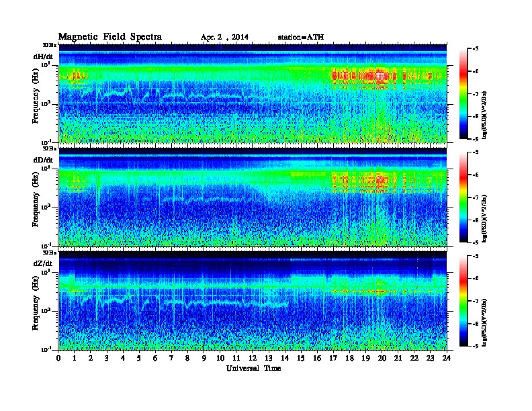Select the dZ/dt panel label
The width and height of the screenshot is (532, 411).
43,263
